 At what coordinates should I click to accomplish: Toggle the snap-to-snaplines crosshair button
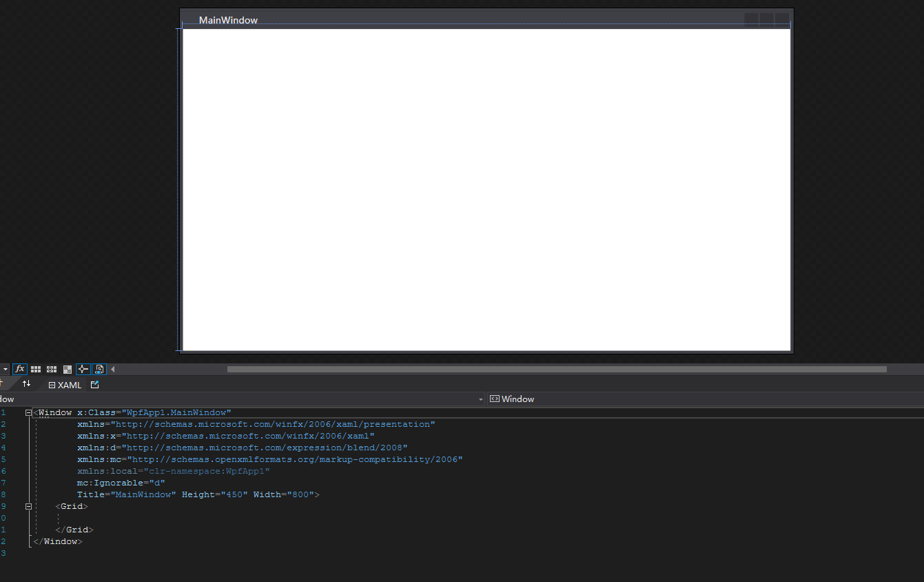(83, 368)
